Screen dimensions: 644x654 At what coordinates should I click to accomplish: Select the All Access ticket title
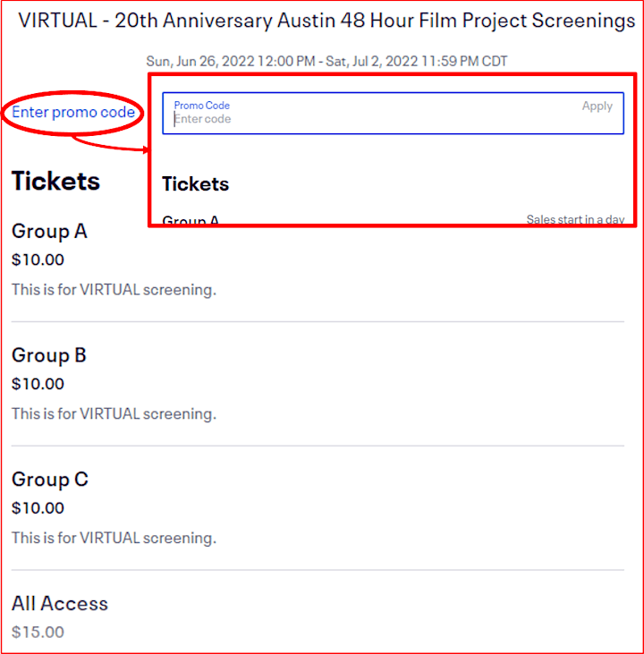(60, 604)
